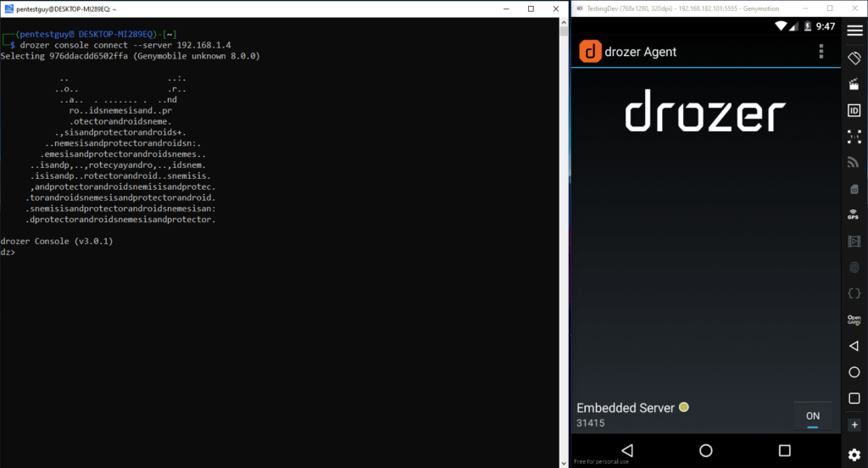Click the 'drozer Console (v3.0.1)' line
The width and height of the screenshot is (868, 468).
click(57, 241)
